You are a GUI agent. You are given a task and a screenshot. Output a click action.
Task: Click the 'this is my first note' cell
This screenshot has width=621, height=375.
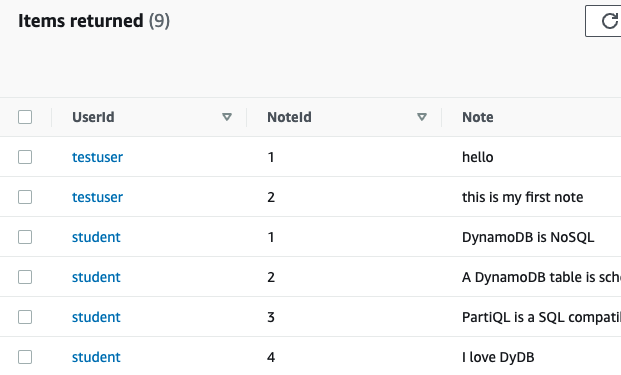[522, 197]
